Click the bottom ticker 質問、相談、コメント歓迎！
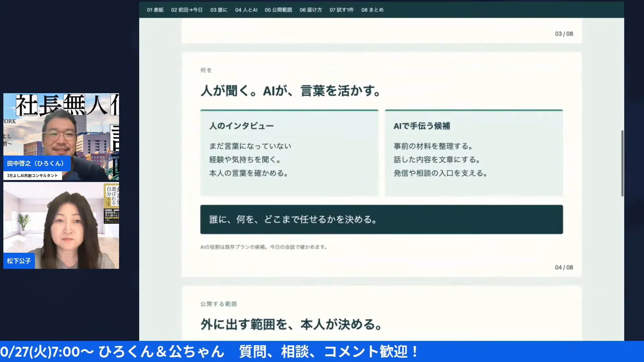The width and height of the screenshot is (644, 362). pos(329,352)
